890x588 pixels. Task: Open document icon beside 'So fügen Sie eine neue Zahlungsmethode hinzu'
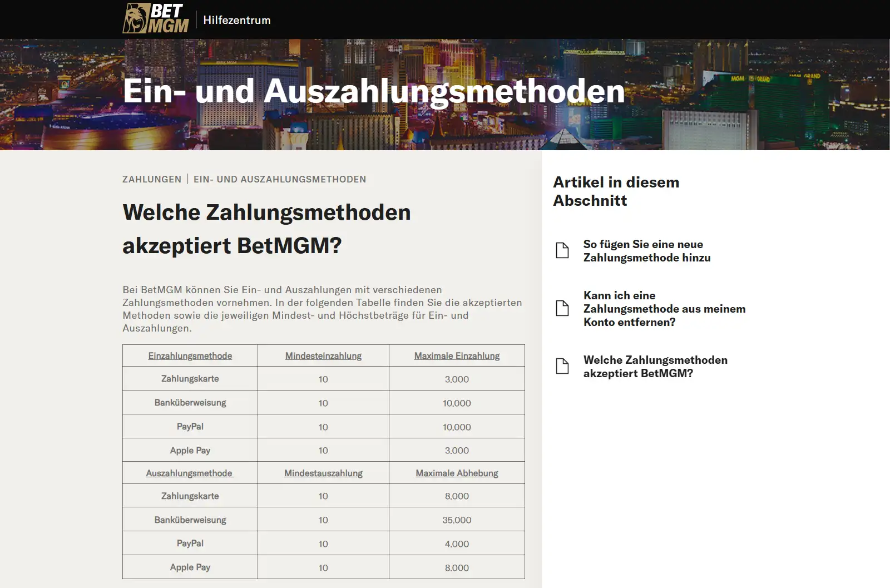click(x=562, y=250)
